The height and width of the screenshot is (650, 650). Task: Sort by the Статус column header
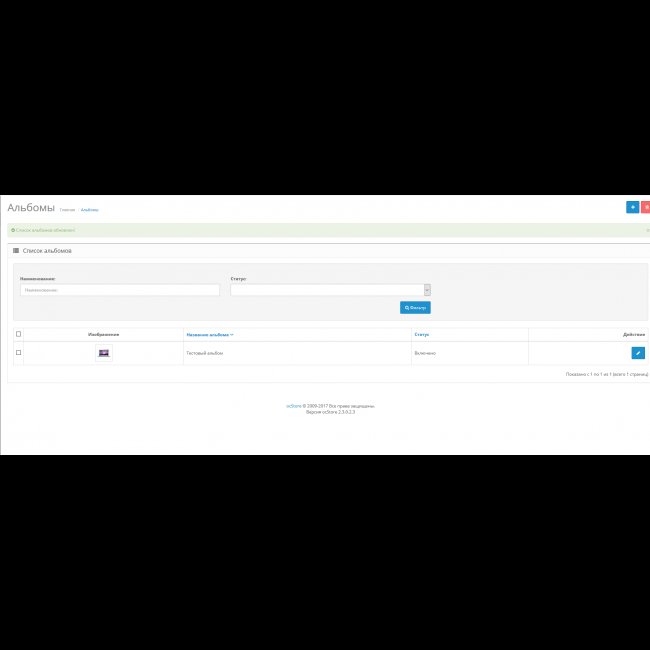pyautogui.click(x=421, y=334)
